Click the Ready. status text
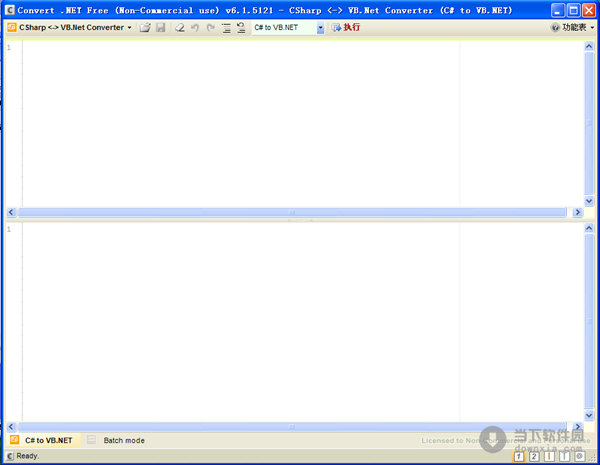This screenshot has width=600, height=465. 28,456
